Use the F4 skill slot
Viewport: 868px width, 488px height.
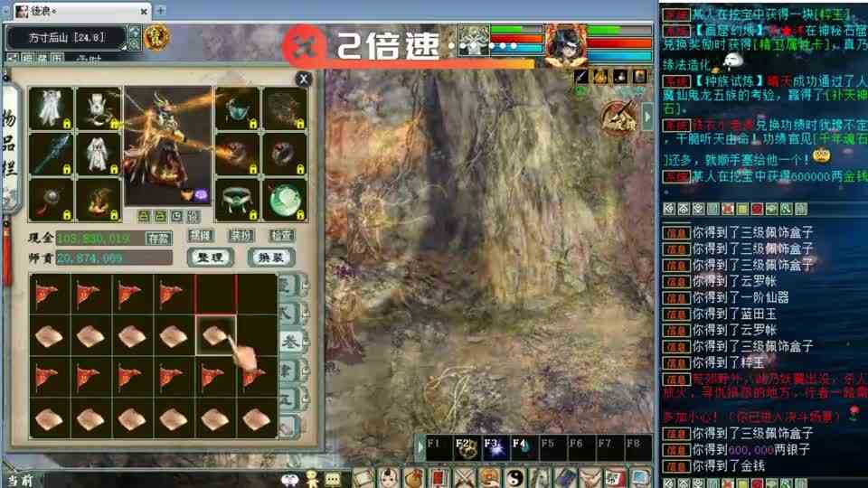point(523,446)
